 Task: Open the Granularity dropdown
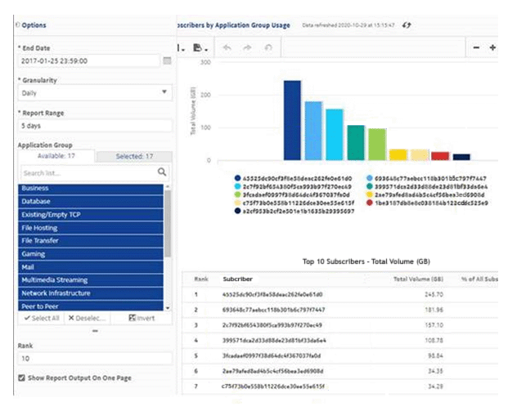pyautogui.click(x=94, y=93)
